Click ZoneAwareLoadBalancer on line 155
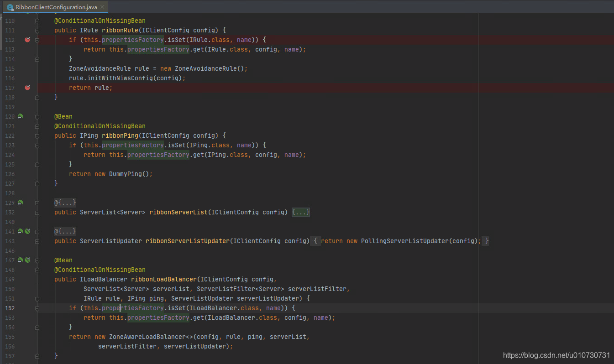 [147, 337]
